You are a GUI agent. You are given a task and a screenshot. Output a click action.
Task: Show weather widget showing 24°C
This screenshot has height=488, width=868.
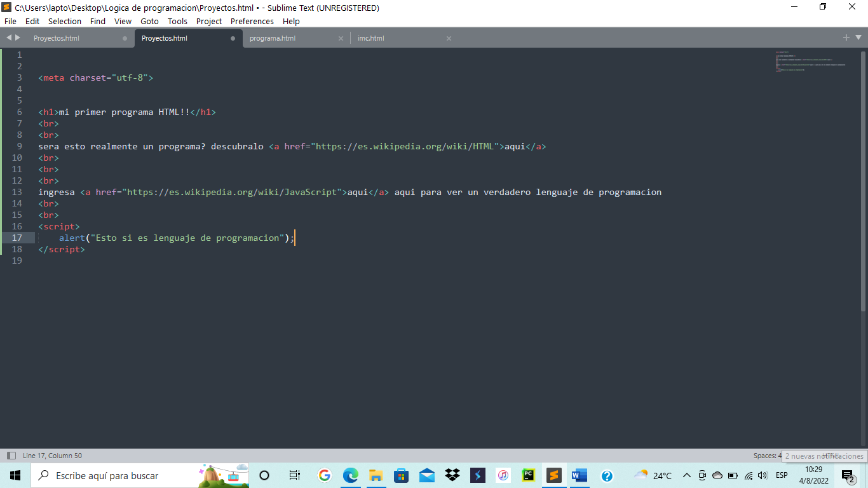pyautogui.click(x=653, y=475)
